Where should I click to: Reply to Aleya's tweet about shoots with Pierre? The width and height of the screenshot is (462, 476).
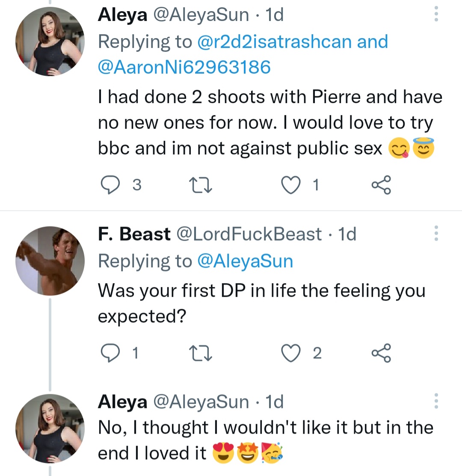[109, 185]
